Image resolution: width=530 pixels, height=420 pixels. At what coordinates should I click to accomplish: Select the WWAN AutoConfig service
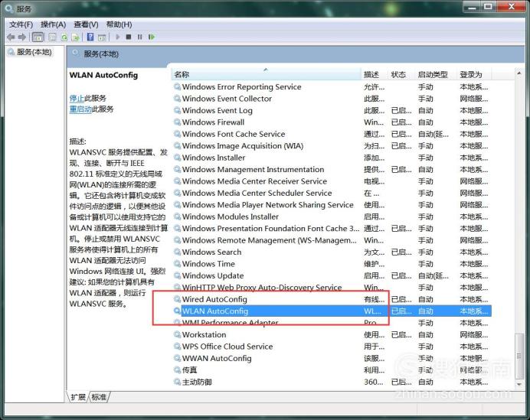(332, 359)
